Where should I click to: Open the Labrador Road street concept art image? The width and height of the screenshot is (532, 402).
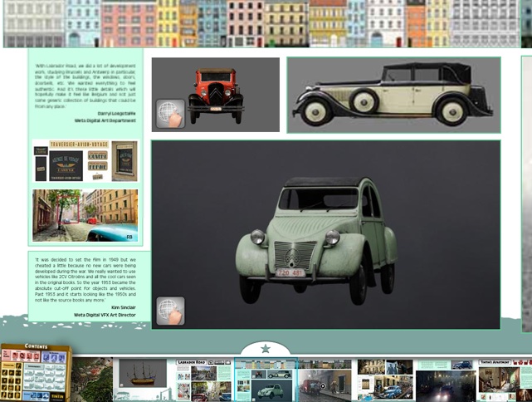coord(85,215)
